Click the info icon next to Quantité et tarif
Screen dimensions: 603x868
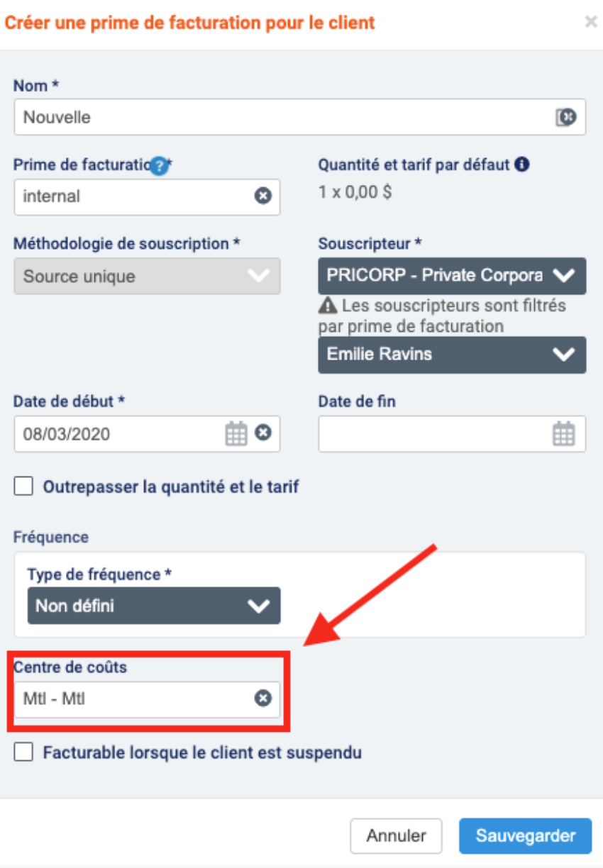(x=523, y=165)
